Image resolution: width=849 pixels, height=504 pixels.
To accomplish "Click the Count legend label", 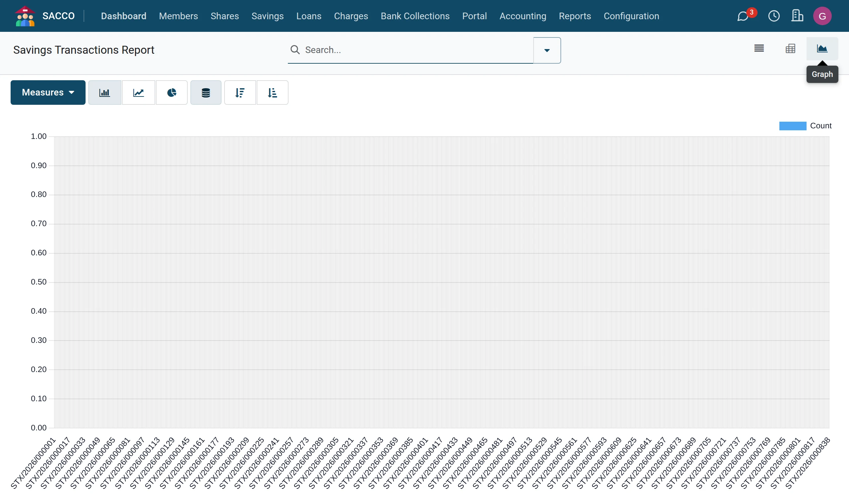I will point(821,126).
